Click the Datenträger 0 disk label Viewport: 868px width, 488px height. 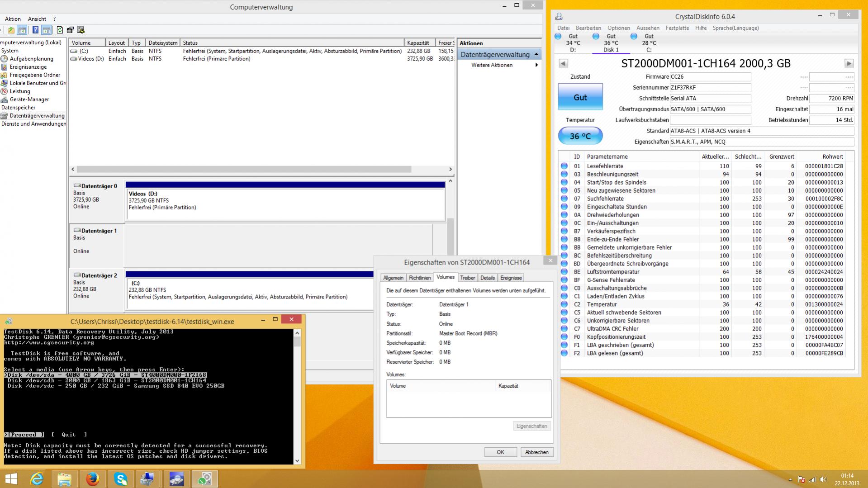tap(99, 186)
